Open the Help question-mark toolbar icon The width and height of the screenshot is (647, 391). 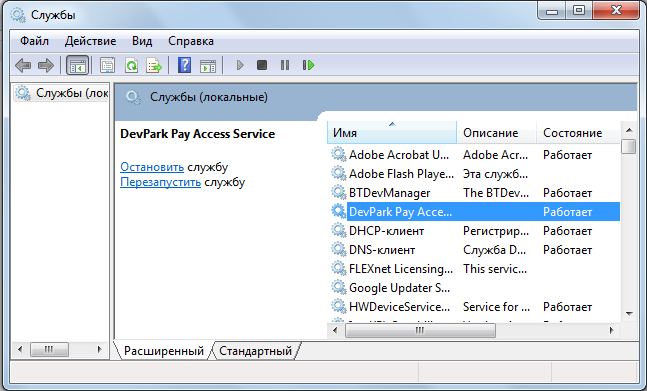click(184, 65)
